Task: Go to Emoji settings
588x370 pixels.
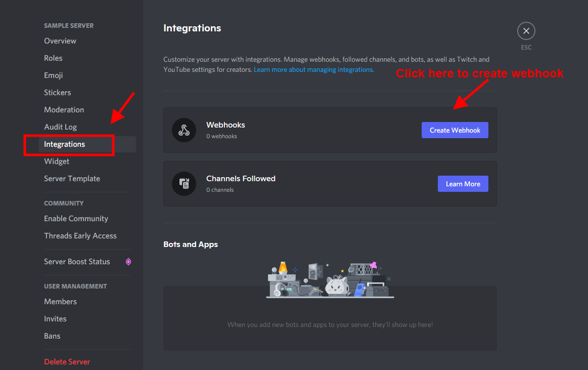Action: (x=53, y=75)
